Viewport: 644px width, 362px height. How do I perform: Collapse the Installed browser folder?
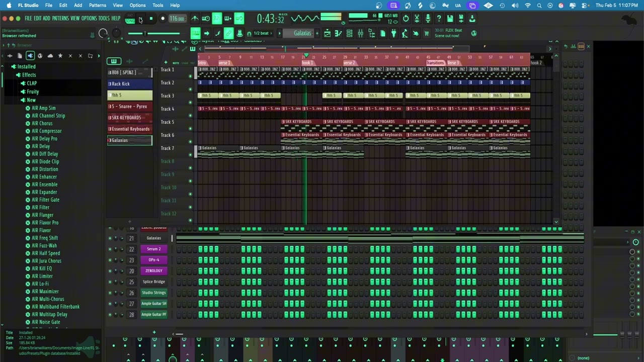(x=23, y=66)
